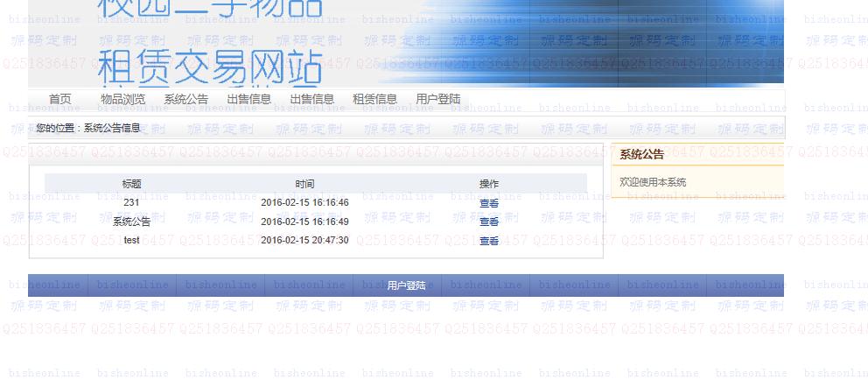Screen dimensions: 868x380
Task: Open 系统公告 in the navigation bar
Action: (186, 99)
